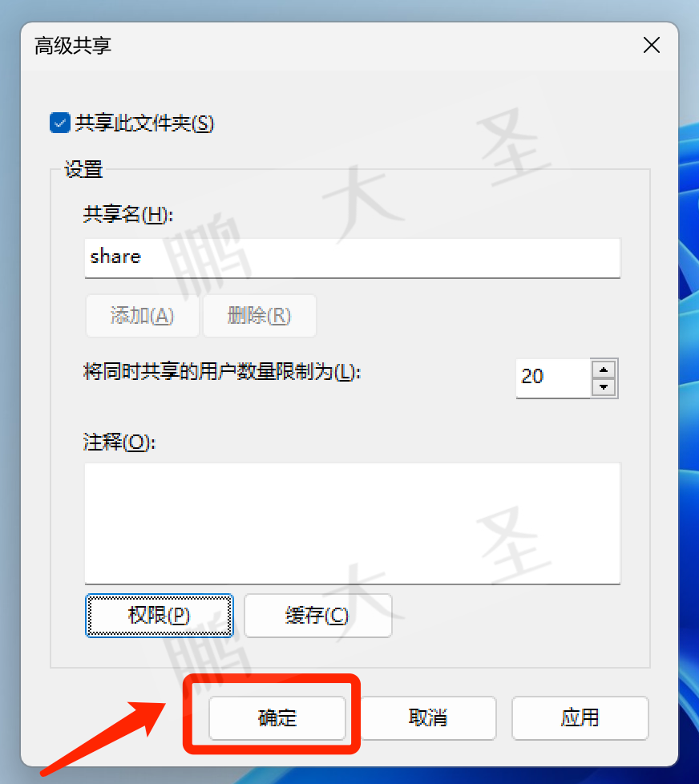Click the 高级共享 title bar text

click(x=73, y=46)
